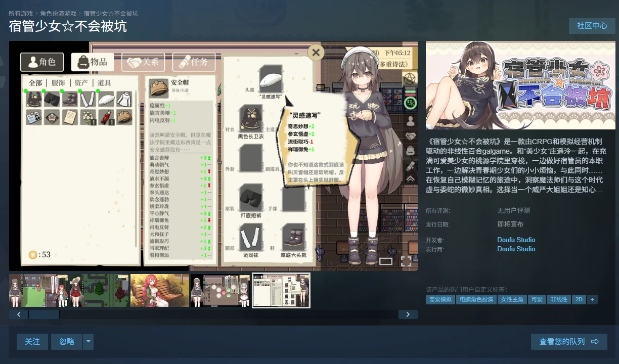The height and width of the screenshot is (364, 619).
Task: Click the handshake sidebar icon in game
Action: 410,135
